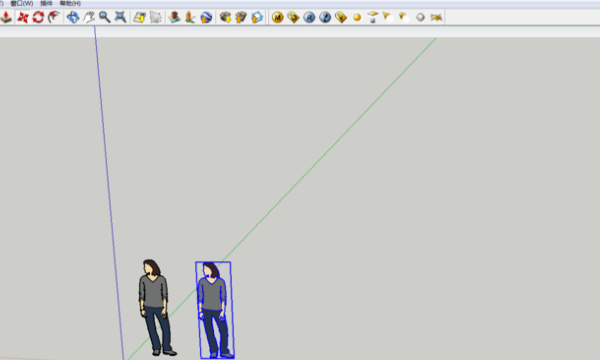600x360 pixels.
Task: Select the woman figure in the blue bounding box
Action: coord(214,310)
